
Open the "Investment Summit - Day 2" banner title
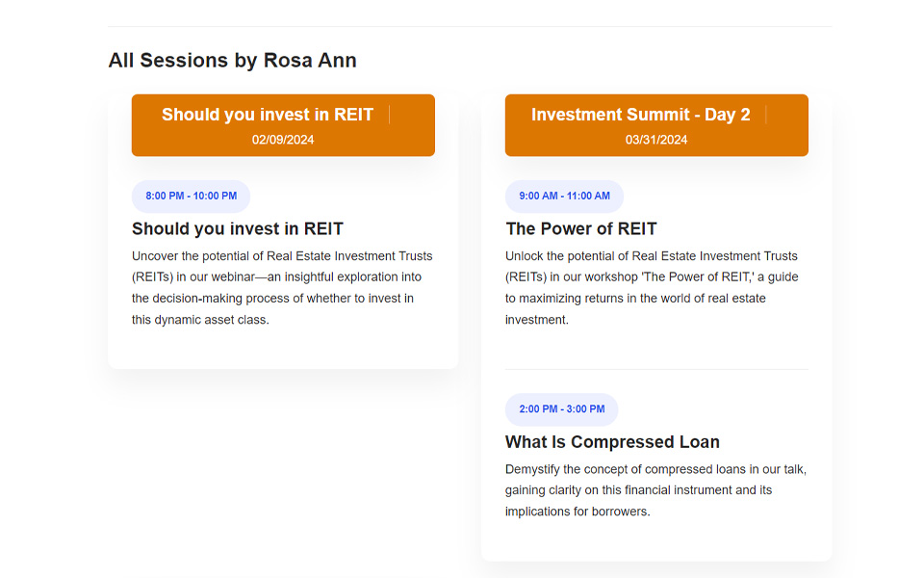pos(640,115)
